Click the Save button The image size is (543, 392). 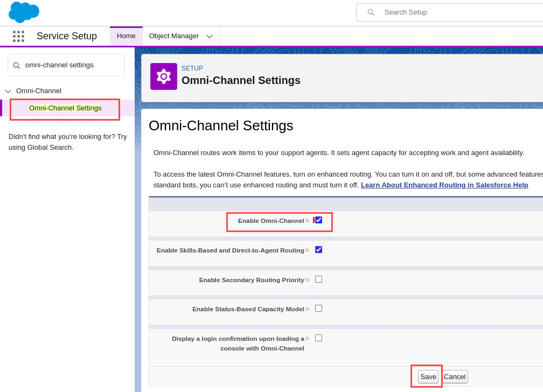point(428,376)
